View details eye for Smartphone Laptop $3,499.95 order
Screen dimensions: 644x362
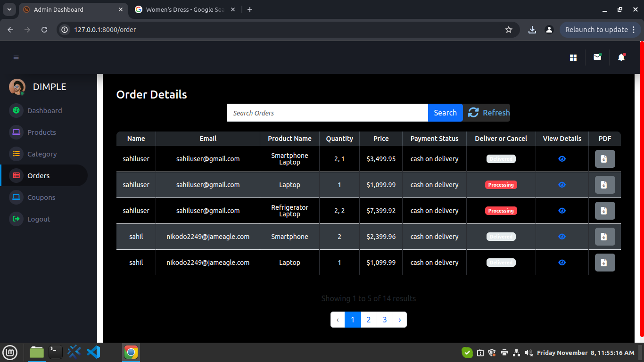[562, 159]
